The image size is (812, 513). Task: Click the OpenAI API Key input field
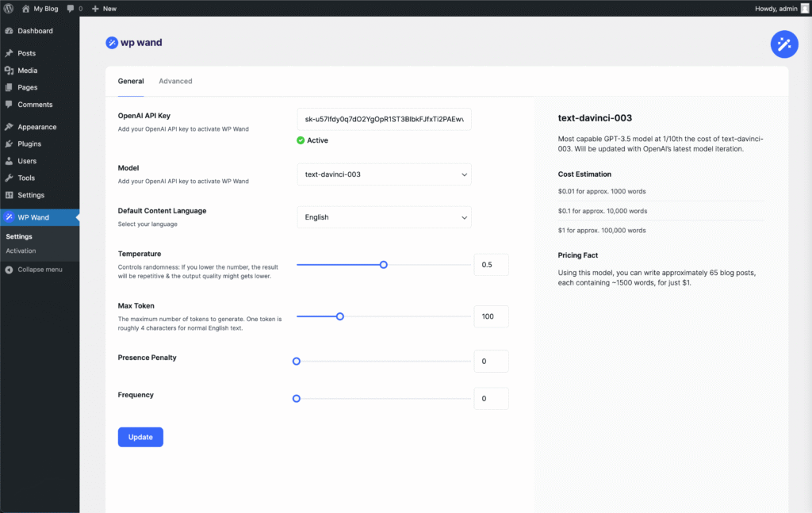coord(385,119)
